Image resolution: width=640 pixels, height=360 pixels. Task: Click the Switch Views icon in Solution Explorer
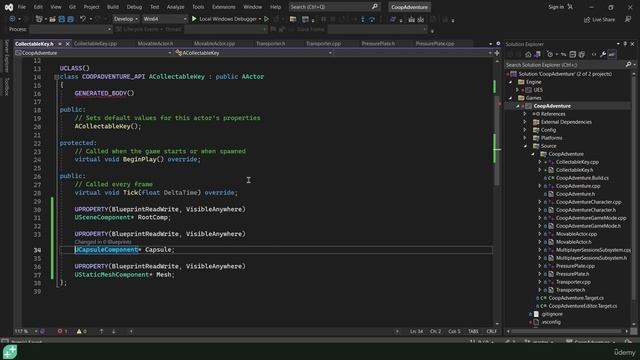(x=537, y=54)
